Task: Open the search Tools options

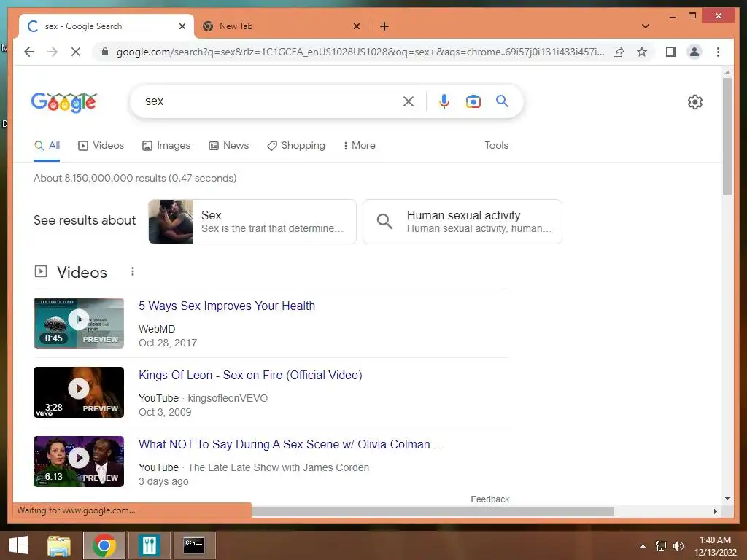Action: 496,146
